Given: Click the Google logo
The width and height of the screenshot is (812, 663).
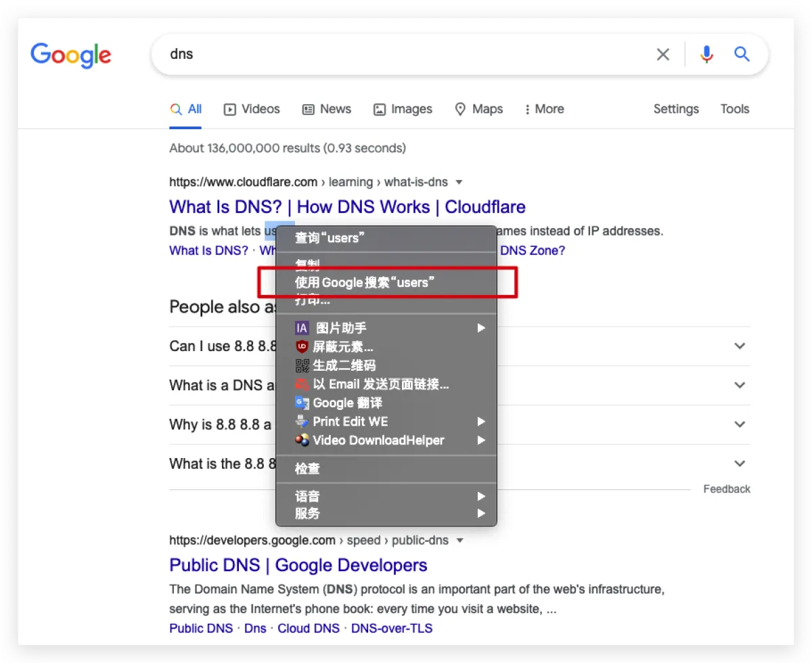Looking at the screenshot, I should tap(71, 55).
